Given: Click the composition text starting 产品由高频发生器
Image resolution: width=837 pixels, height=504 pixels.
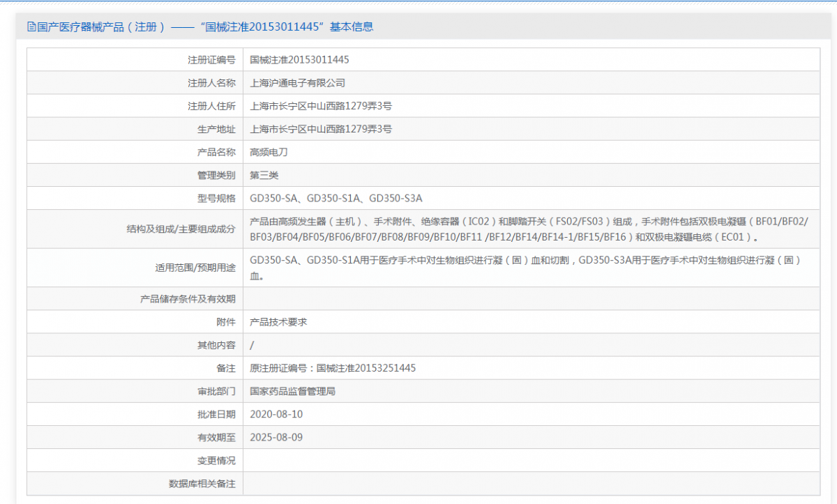Looking at the screenshot, I should (x=529, y=229).
